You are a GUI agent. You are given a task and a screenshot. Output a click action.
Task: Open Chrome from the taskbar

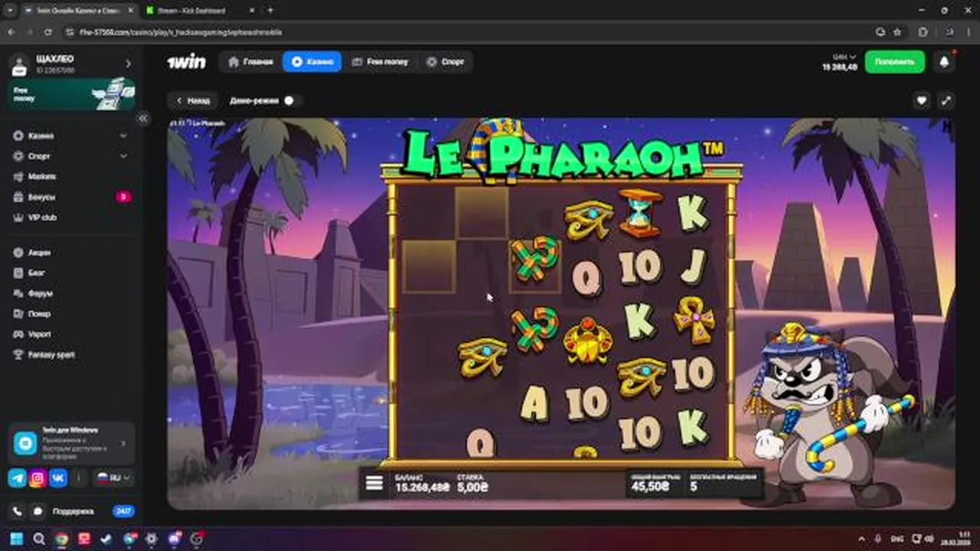(x=61, y=539)
